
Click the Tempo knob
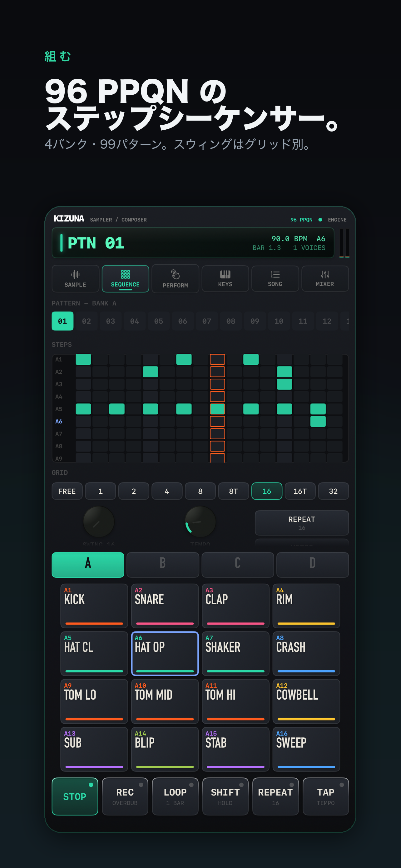200,521
